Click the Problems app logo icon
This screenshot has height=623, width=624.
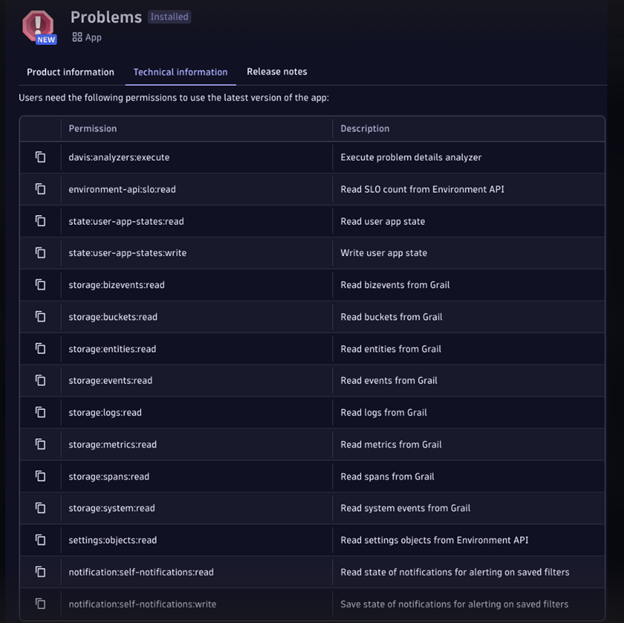coord(39,26)
